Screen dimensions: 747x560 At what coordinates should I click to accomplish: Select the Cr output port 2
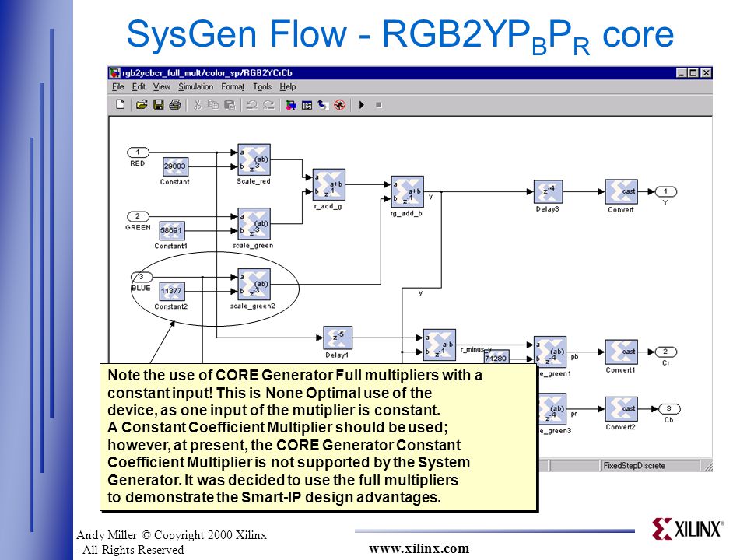coord(666,352)
